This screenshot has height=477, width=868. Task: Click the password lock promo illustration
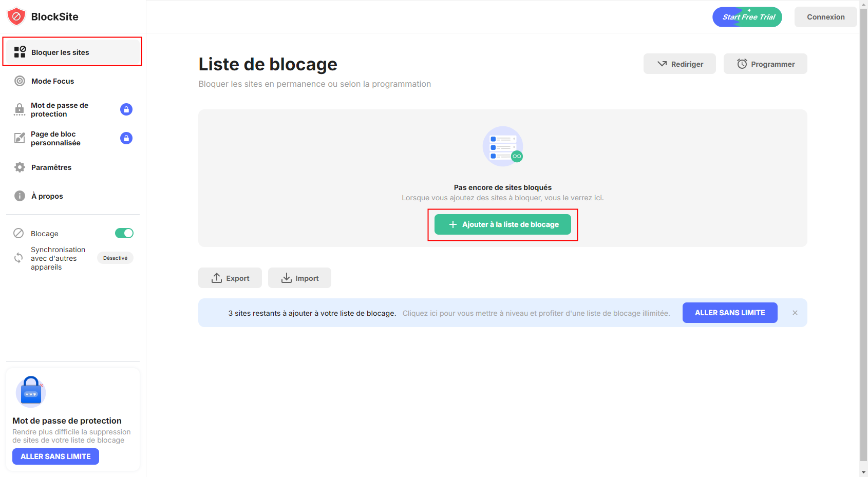(x=31, y=392)
